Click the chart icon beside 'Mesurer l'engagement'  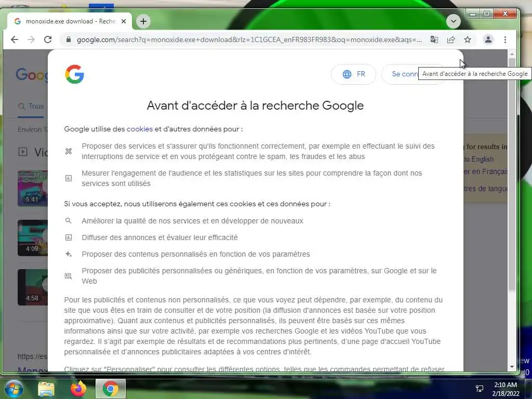click(x=69, y=178)
